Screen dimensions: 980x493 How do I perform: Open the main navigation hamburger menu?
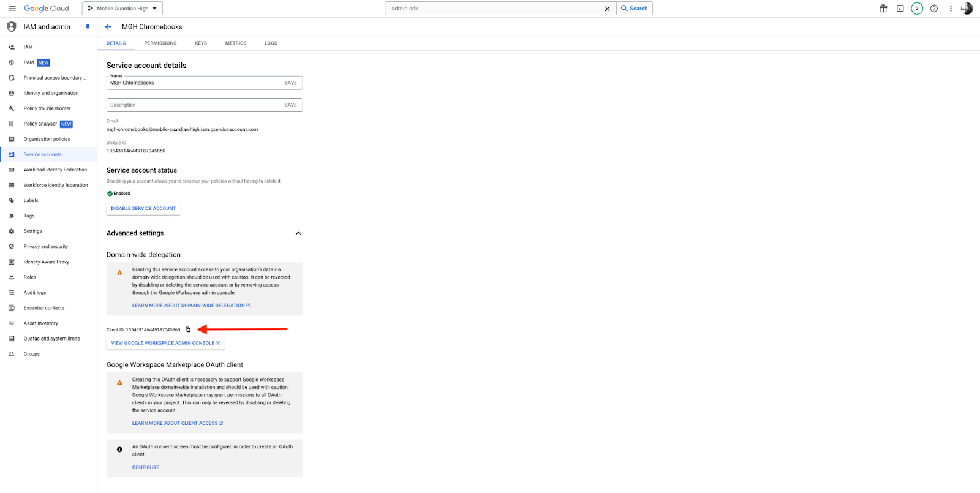(12, 9)
